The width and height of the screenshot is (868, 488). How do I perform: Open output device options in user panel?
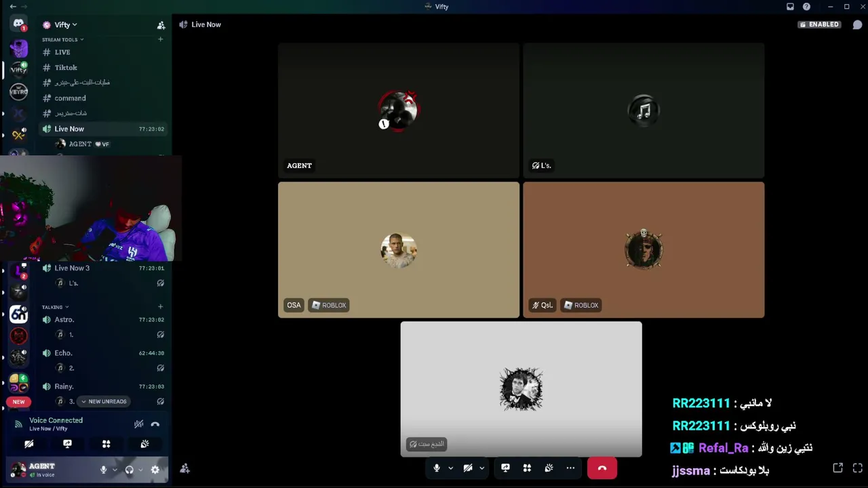(140, 470)
